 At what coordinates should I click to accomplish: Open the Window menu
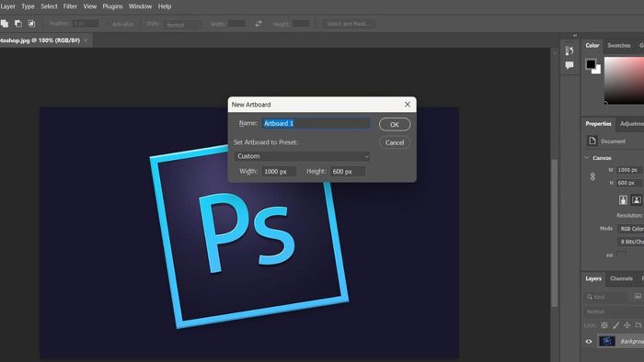coord(140,6)
